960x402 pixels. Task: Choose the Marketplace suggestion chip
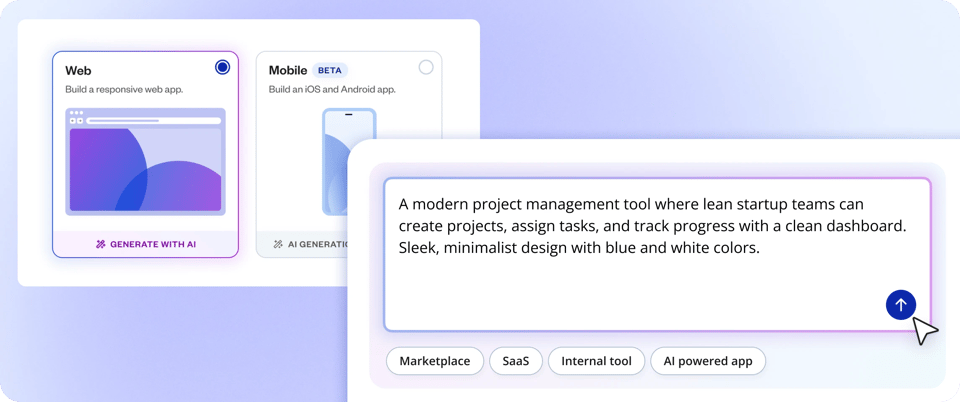point(434,361)
